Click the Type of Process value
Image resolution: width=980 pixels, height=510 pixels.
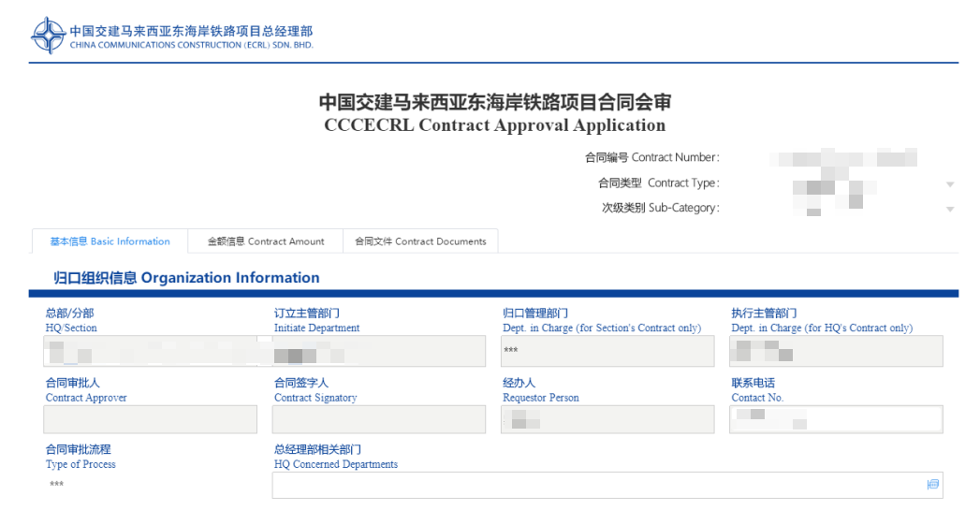point(57,484)
